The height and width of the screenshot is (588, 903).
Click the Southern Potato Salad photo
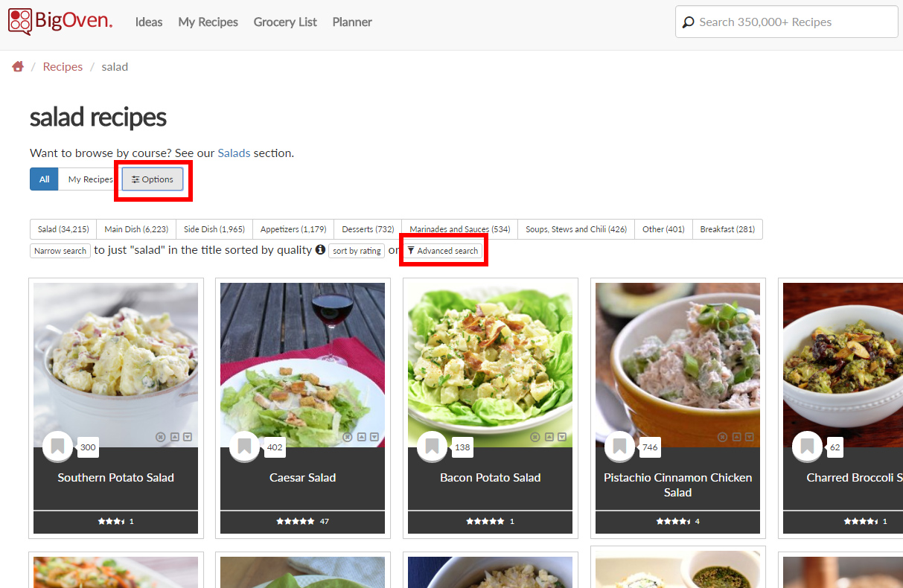[116, 365]
